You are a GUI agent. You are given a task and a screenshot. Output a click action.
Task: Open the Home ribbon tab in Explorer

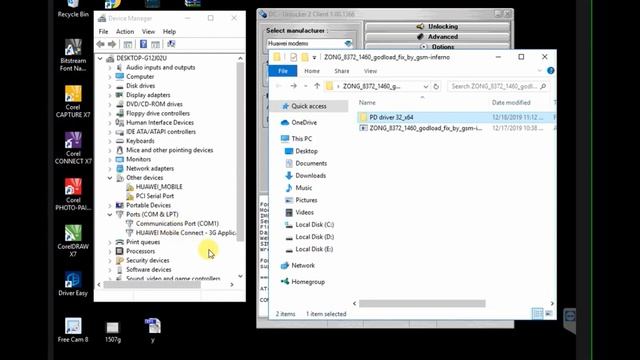point(312,71)
